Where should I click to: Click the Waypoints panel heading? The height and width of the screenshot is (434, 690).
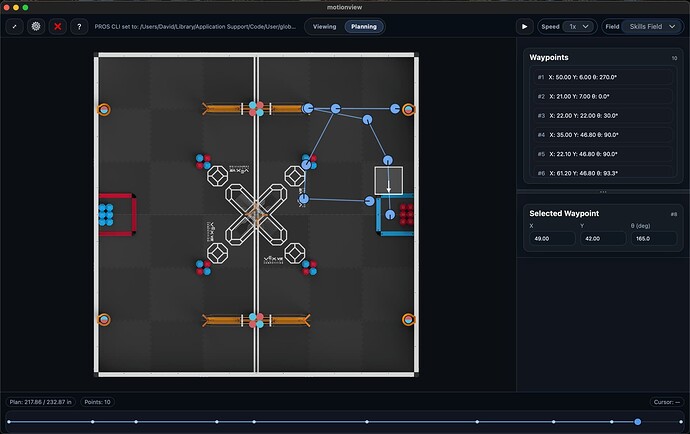549,57
